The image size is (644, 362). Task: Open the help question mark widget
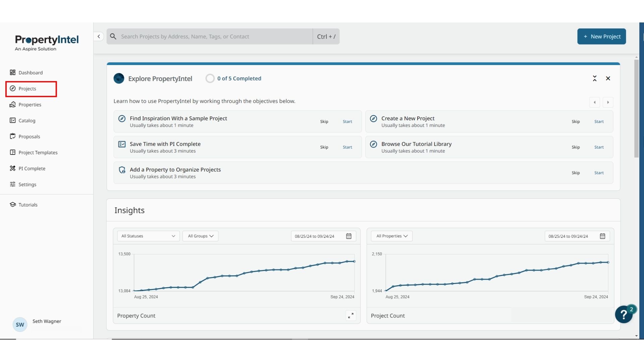pyautogui.click(x=624, y=314)
